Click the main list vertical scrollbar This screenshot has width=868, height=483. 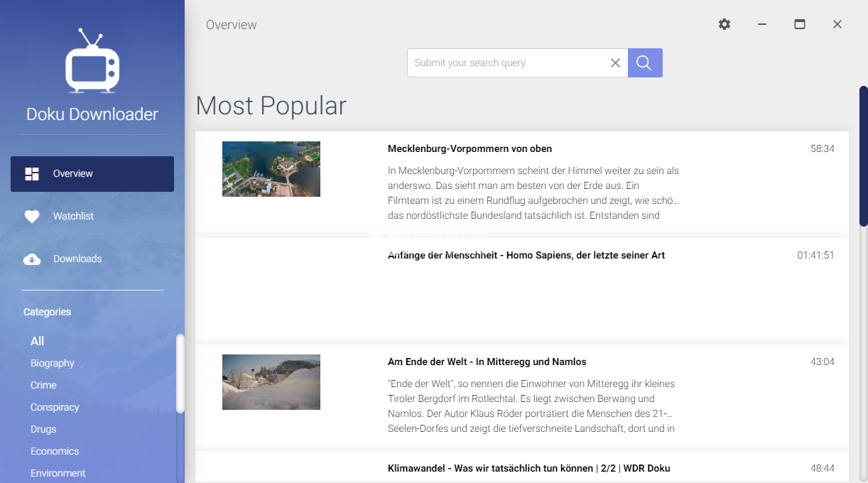[863, 156]
